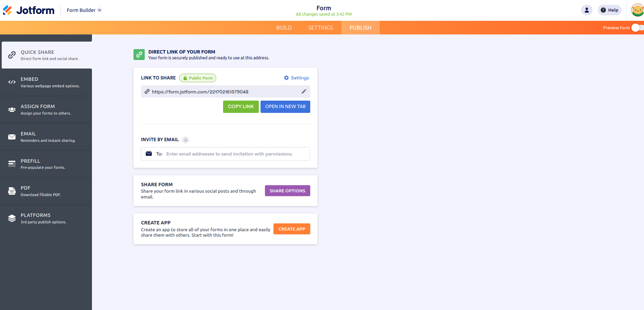Open the user account icon in header
The width and height of the screenshot is (644, 310).
click(x=586, y=10)
